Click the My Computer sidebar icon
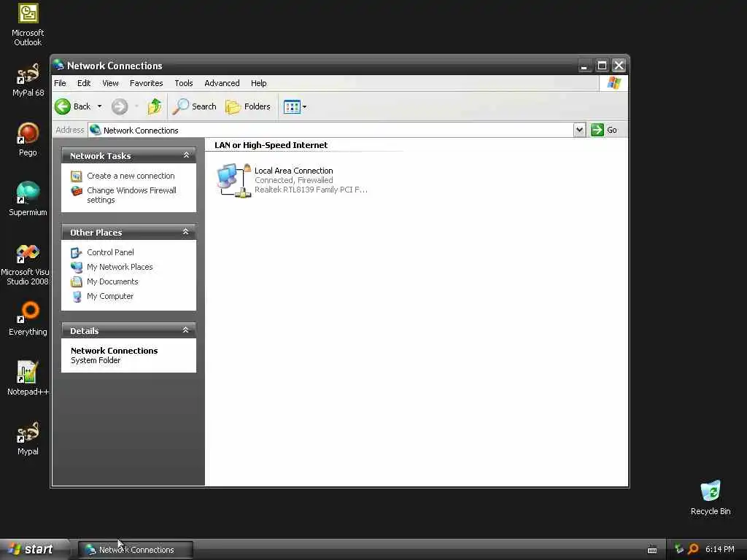747x560 pixels. (x=76, y=297)
